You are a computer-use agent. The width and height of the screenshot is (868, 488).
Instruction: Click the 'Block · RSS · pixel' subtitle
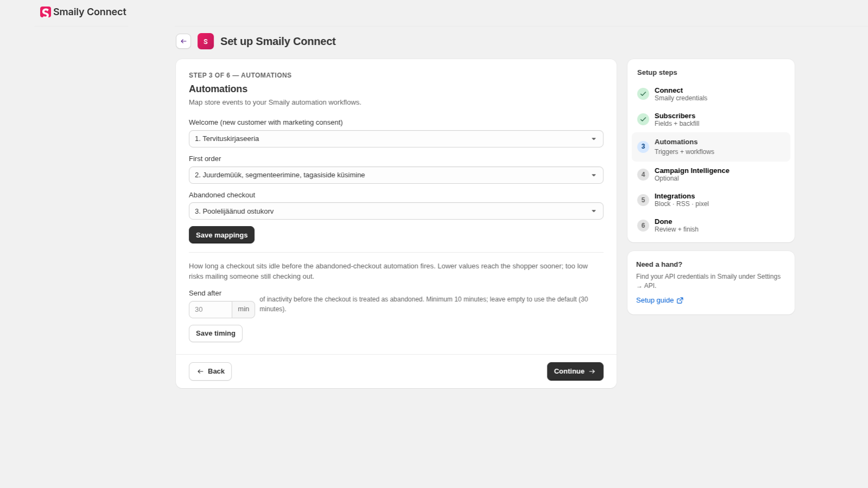point(681,204)
